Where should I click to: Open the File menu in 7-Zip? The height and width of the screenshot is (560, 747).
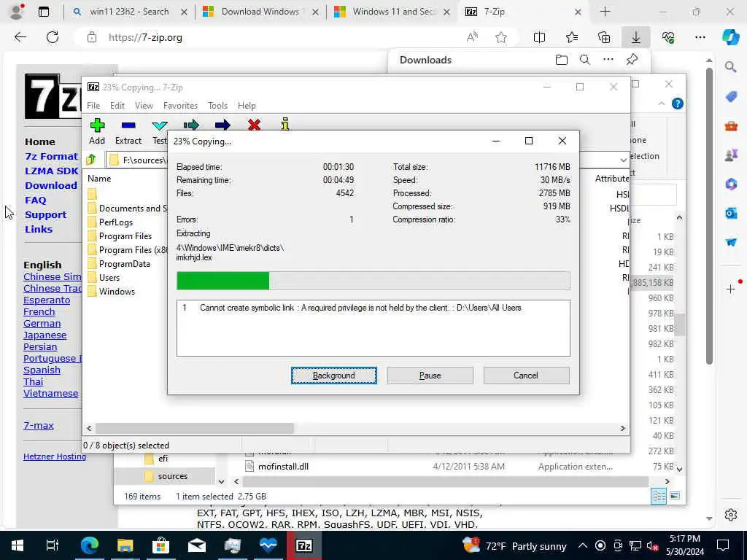point(93,105)
